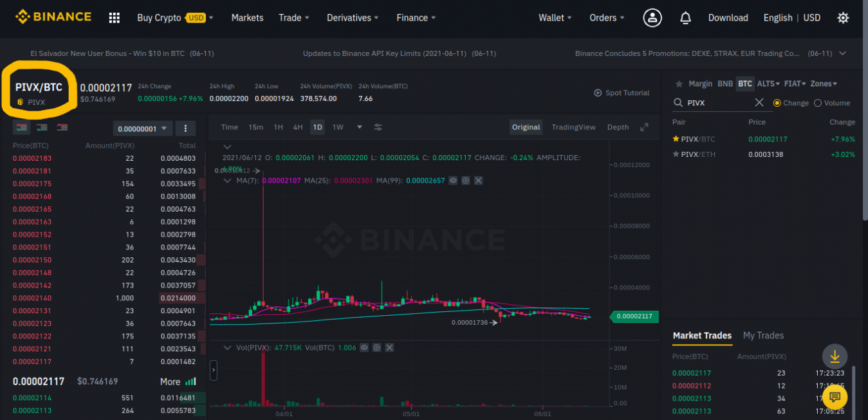The image size is (868, 420).
Task: Open the Finance dropdown menu
Action: click(x=416, y=18)
